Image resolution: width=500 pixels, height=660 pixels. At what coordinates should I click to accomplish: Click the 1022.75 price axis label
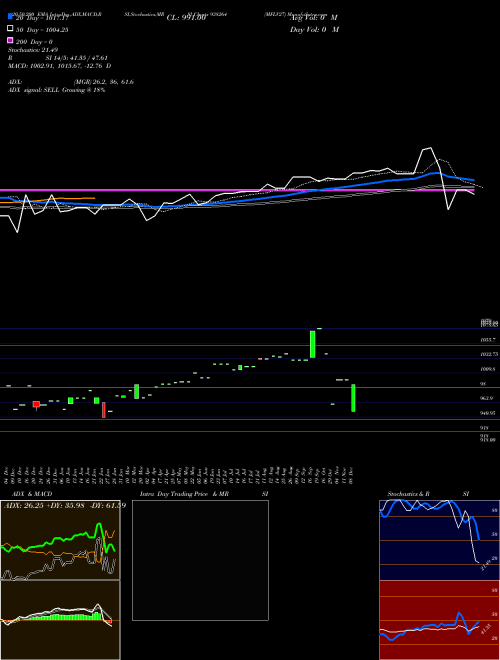pos(489,354)
